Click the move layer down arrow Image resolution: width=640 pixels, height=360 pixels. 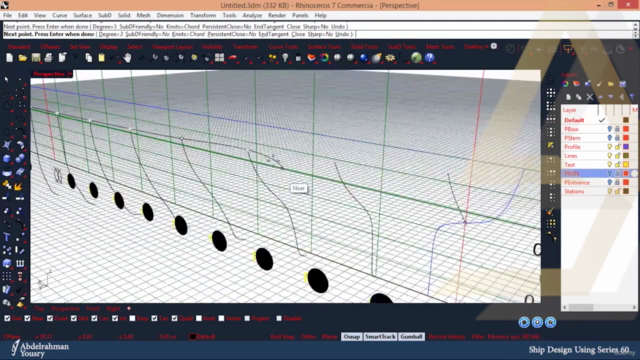tap(611, 97)
